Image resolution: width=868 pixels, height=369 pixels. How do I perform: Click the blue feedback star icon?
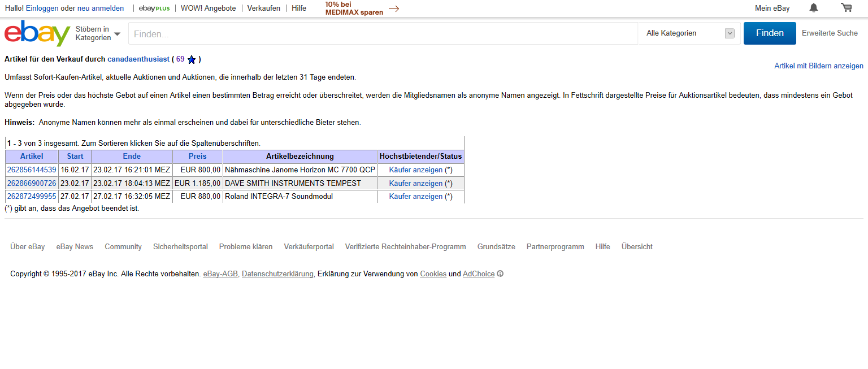tap(192, 60)
